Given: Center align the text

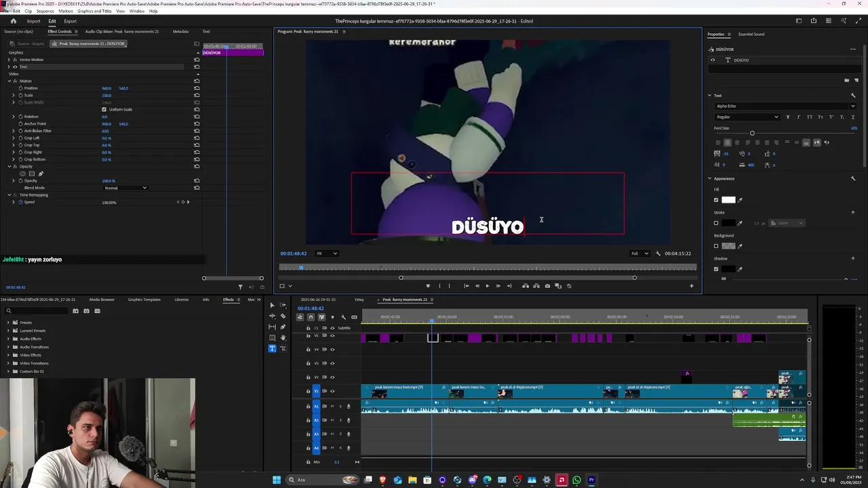Looking at the screenshot, I should coord(728,142).
